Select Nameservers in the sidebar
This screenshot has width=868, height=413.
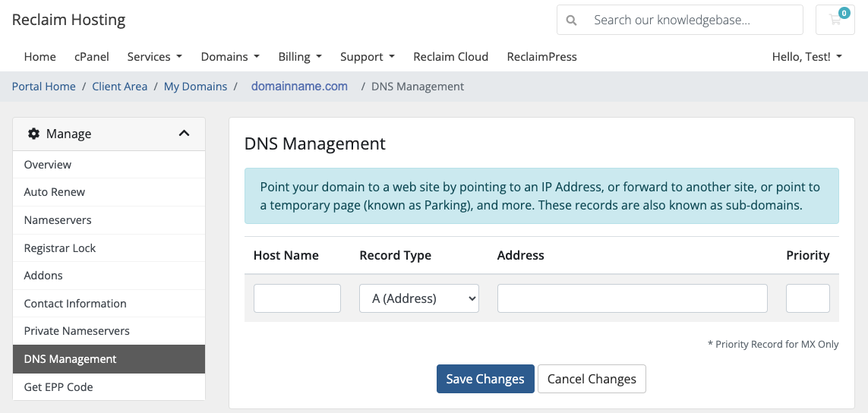click(109, 220)
